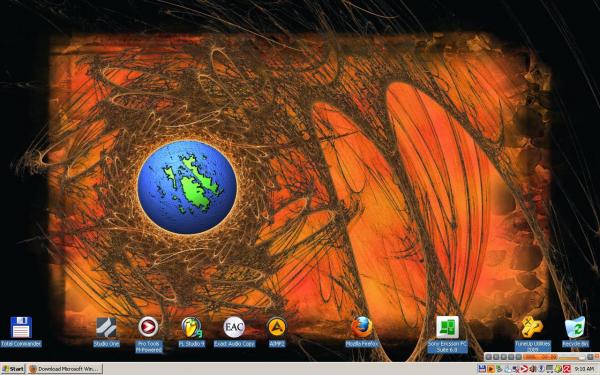Click the Bluetooth tray icon
Image resolution: width=600 pixels, height=375 pixels.
coord(541,369)
